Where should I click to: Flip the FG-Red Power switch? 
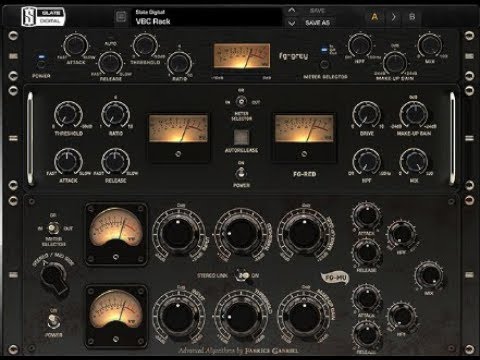coord(241,173)
